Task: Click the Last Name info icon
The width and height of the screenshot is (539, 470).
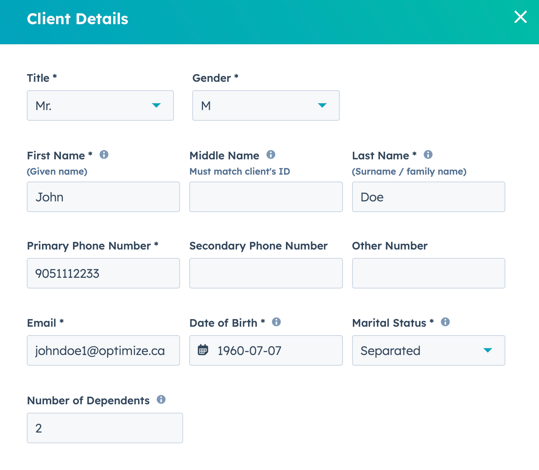Action: point(428,155)
